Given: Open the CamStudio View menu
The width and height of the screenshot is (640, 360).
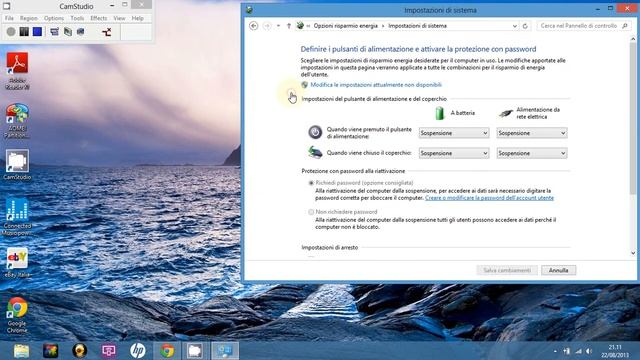Looking at the screenshot, I should click(x=119, y=18).
